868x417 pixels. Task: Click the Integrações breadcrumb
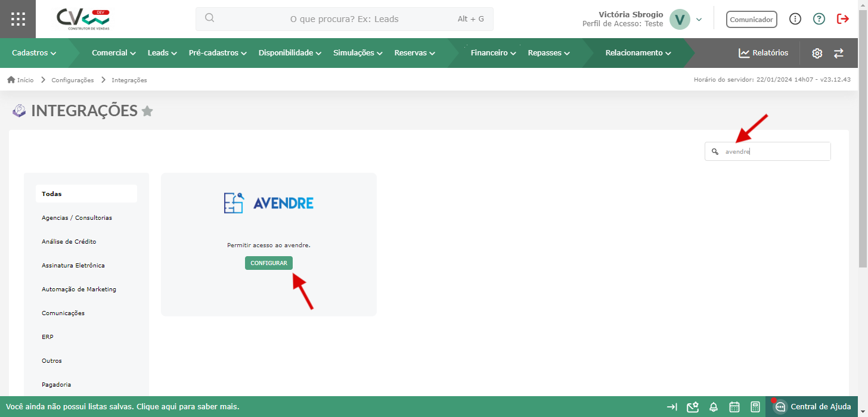tap(129, 80)
